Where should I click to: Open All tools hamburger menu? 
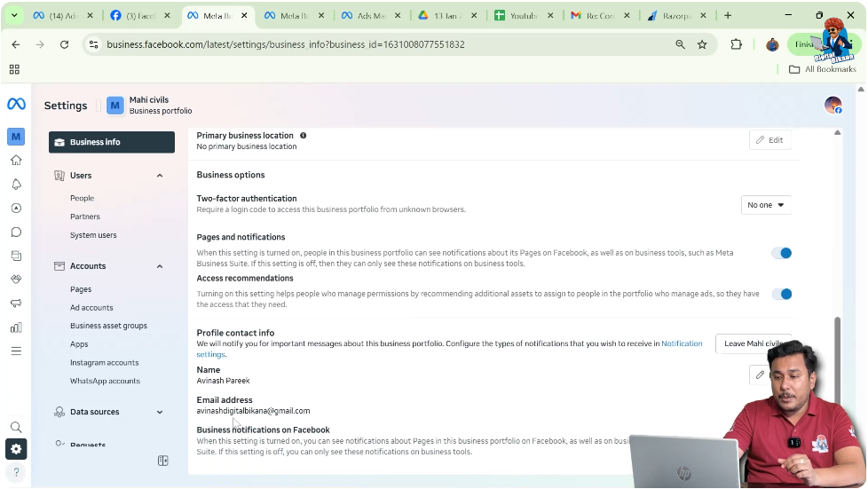16,351
